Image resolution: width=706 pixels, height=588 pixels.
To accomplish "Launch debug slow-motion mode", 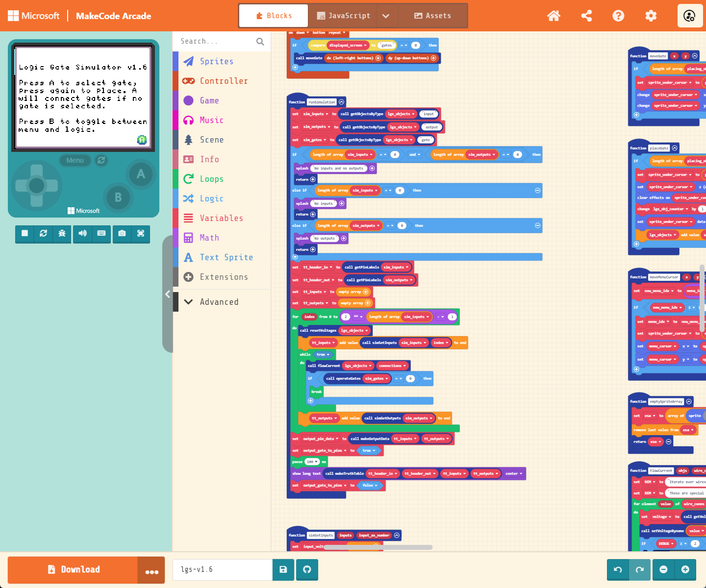I will pyautogui.click(x=62, y=234).
